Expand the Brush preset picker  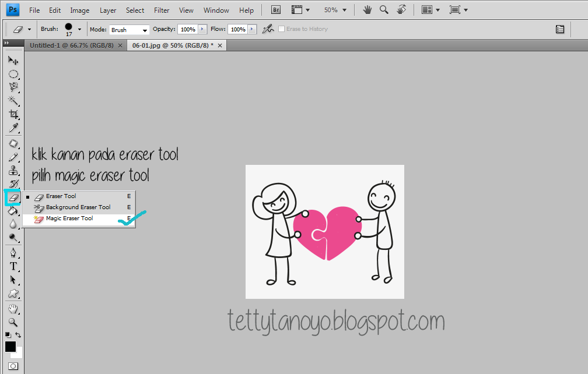[79, 29]
